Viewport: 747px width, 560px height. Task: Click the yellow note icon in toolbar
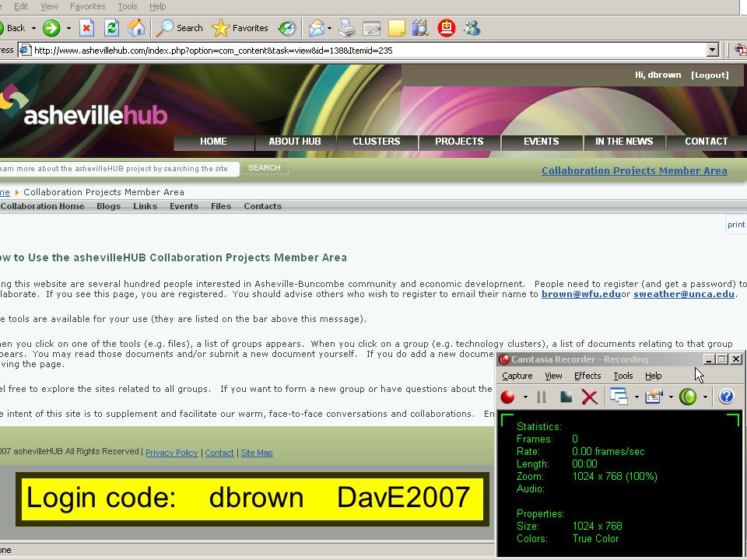click(x=396, y=29)
